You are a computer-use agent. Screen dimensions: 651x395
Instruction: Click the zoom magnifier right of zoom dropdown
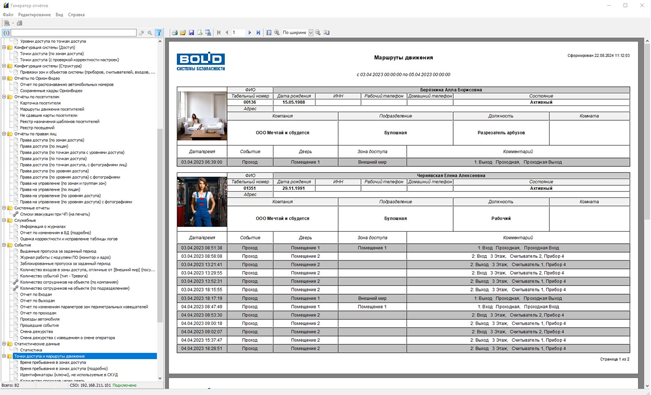318,32
